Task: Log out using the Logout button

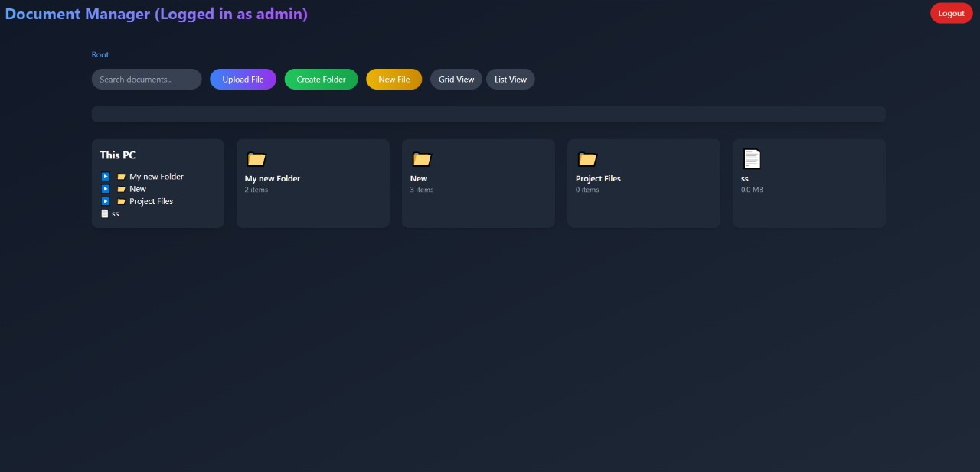Action: click(951, 13)
